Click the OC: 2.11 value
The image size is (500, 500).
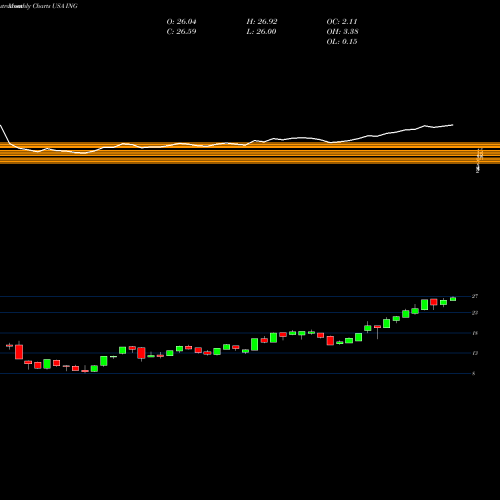pos(342,22)
